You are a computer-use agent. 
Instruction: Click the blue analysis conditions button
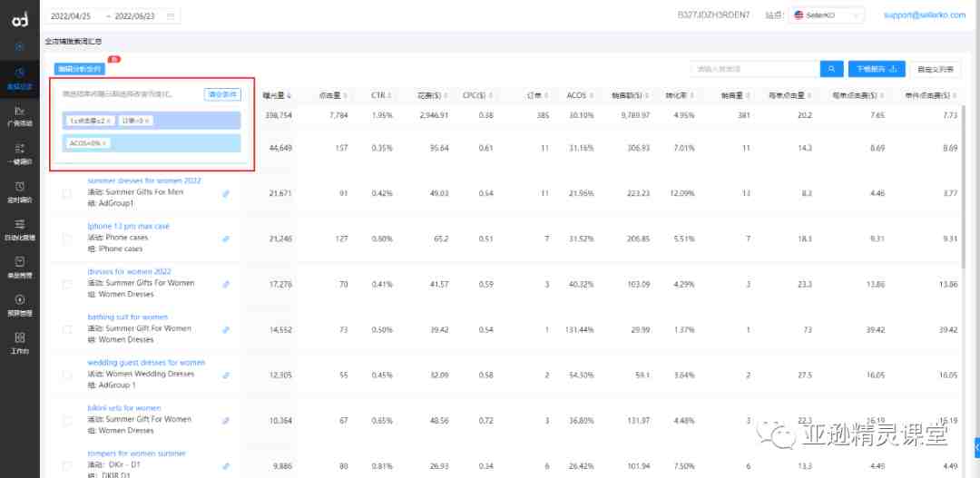pyautogui.click(x=79, y=69)
